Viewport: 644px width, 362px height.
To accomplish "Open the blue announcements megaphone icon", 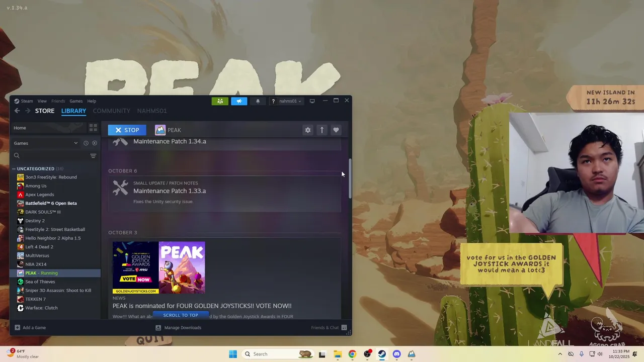I will coord(239,101).
